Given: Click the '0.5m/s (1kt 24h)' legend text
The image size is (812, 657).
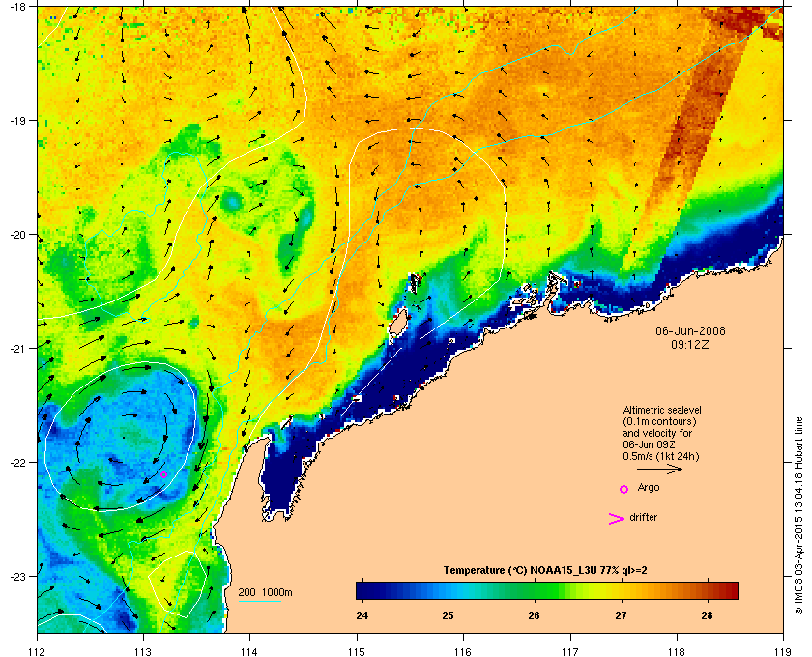Looking at the screenshot, I should 661,457.
